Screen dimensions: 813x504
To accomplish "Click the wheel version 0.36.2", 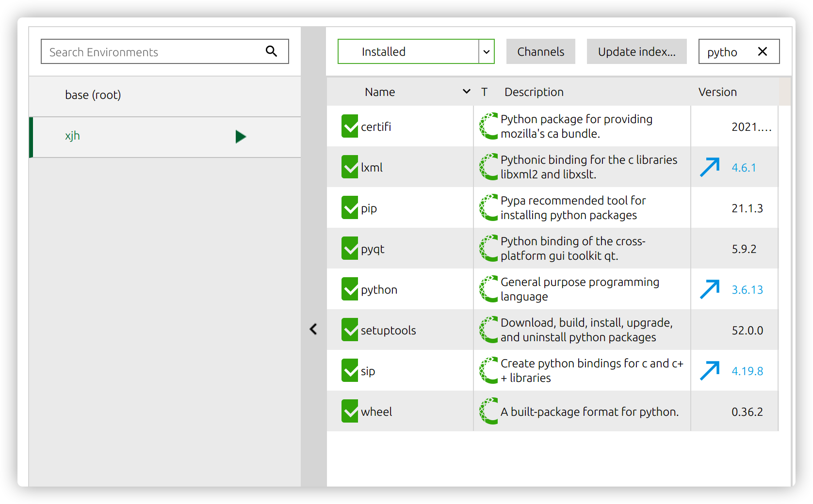I will click(x=747, y=412).
